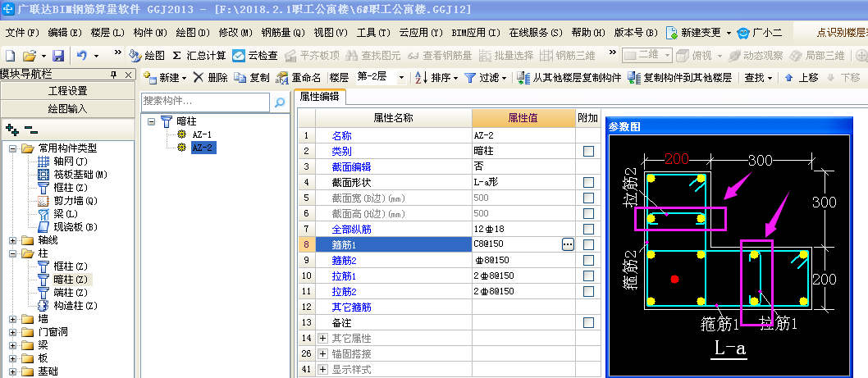Image resolution: width=868 pixels, height=378 pixels.
Task: Open the BIM应用(I) menu
Action: (x=476, y=33)
